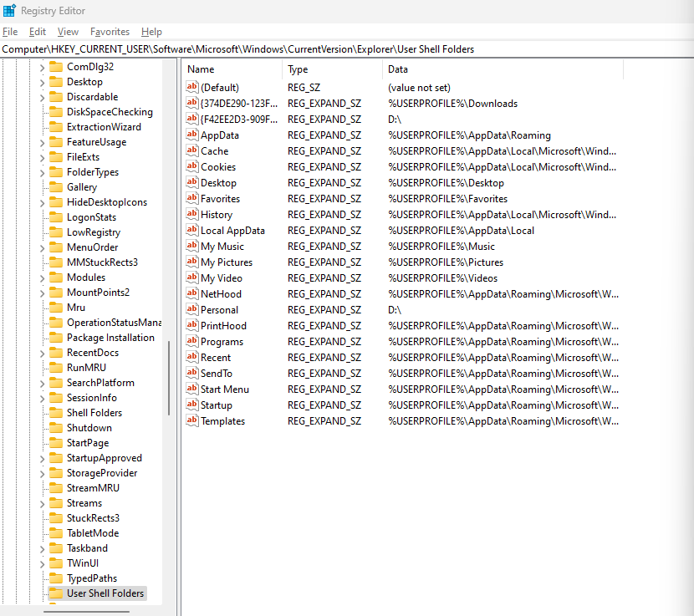
Task: Select the {374DE290-123F... value row
Action: 402,104
